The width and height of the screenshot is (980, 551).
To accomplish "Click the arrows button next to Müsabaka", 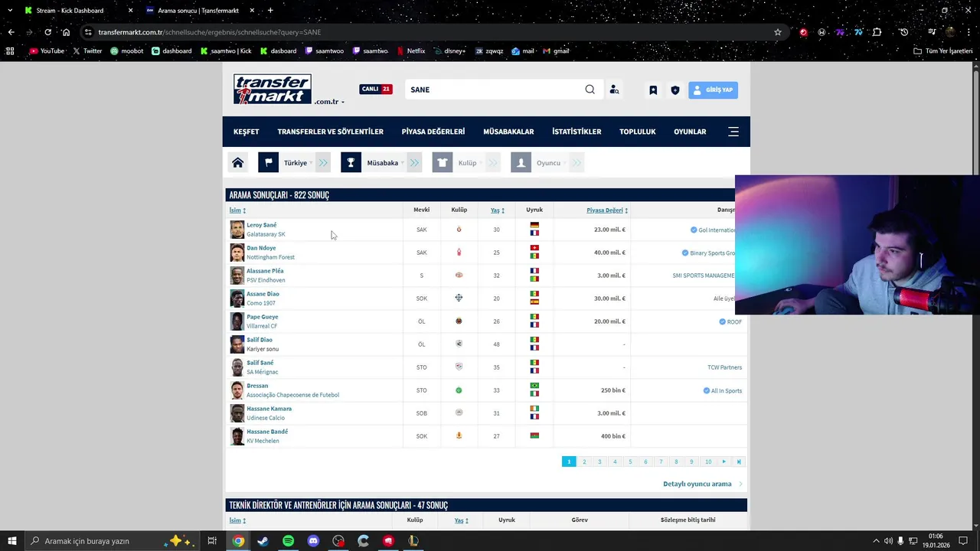I will click(x=414, y=162).
